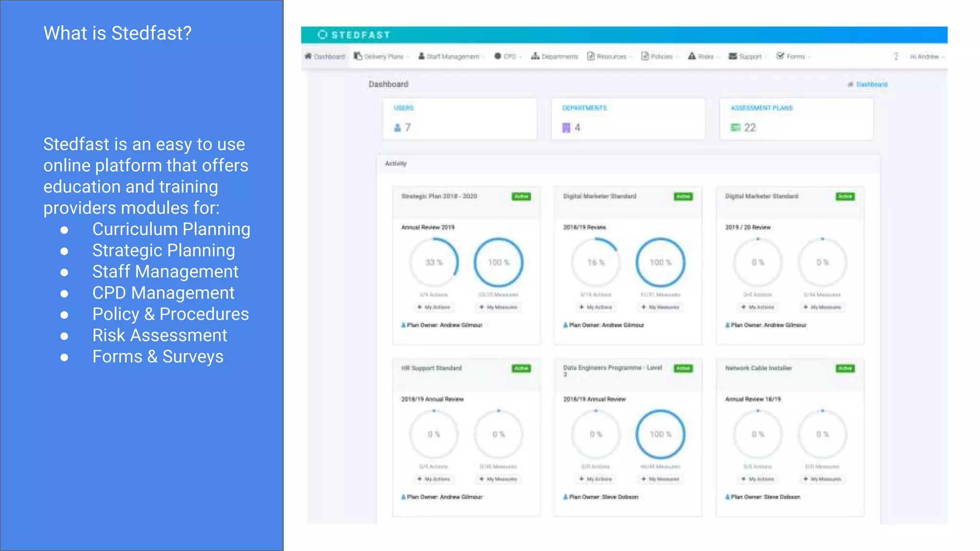The height and width of the screenshot is (551, 980).
Task: Click My Actions under Strategic Plan 2018-2020
Action: coord(434,307)
